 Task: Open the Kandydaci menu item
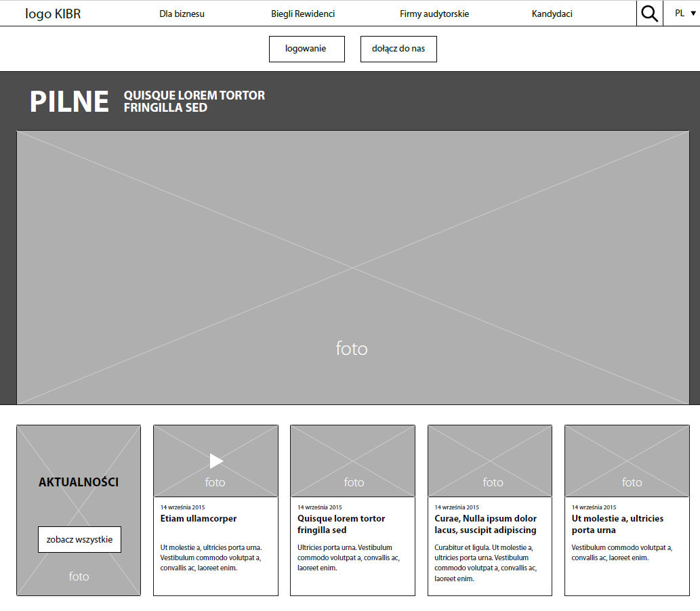click(x=552, y=14)
